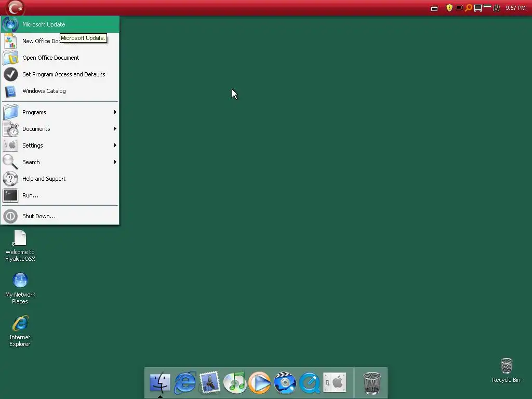Click the crescent-and-star Start button

[15, 8]
